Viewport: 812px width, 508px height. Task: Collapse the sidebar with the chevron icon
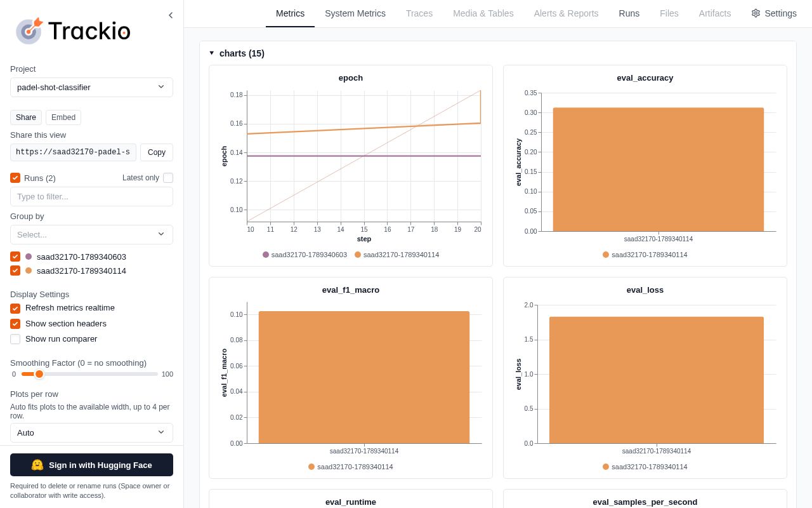coord(171,15)
